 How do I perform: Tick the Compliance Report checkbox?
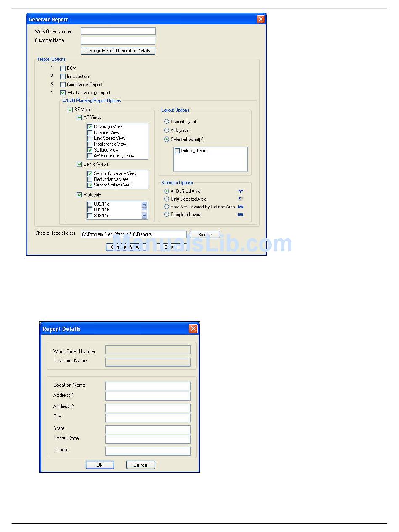[x=63, y=84]
